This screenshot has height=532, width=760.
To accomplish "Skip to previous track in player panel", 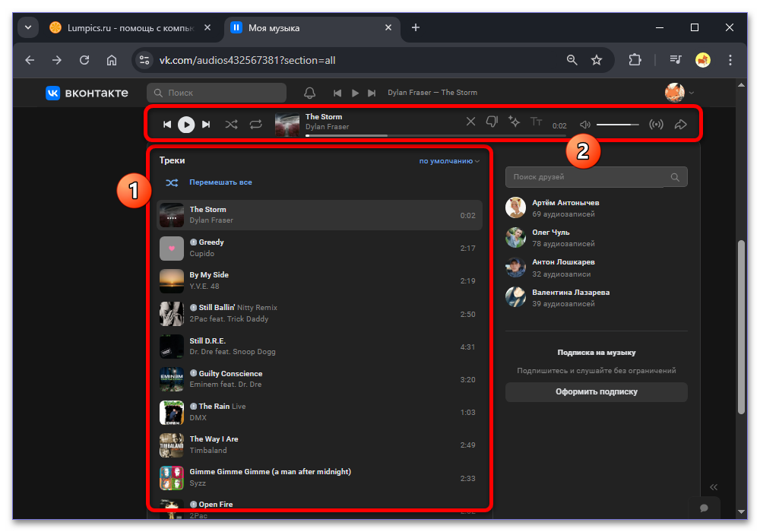I will point(167,125).
